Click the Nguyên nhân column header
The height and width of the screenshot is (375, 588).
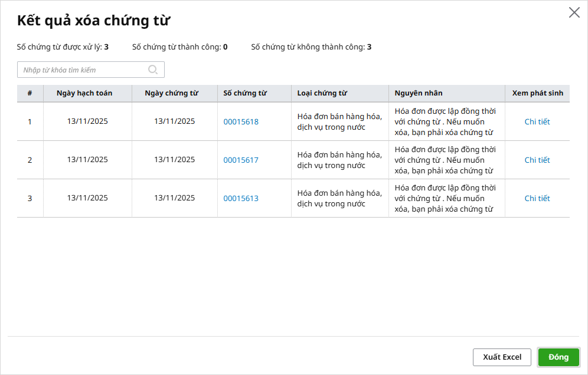pyautogui.click(x=418, y=93)
